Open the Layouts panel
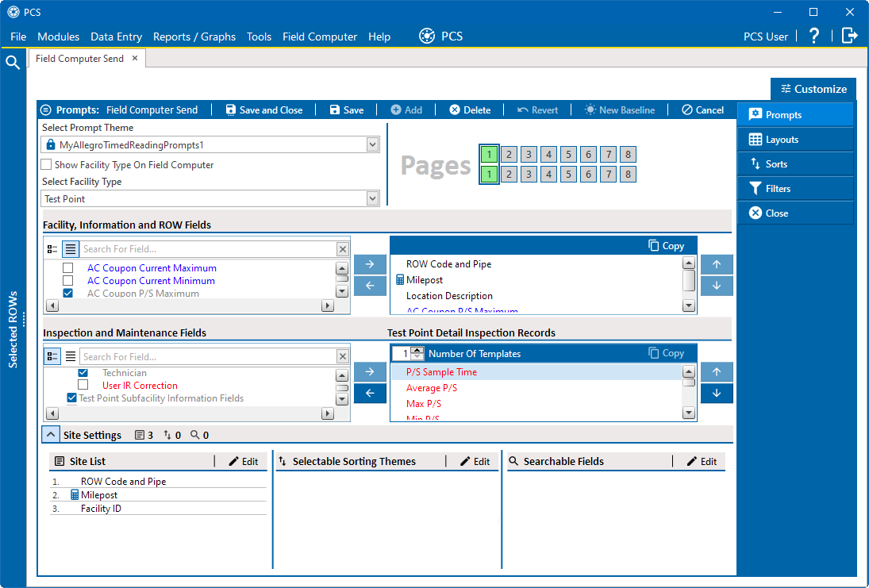The height and width of the screenshot is (588, 869). click(795, 140)
